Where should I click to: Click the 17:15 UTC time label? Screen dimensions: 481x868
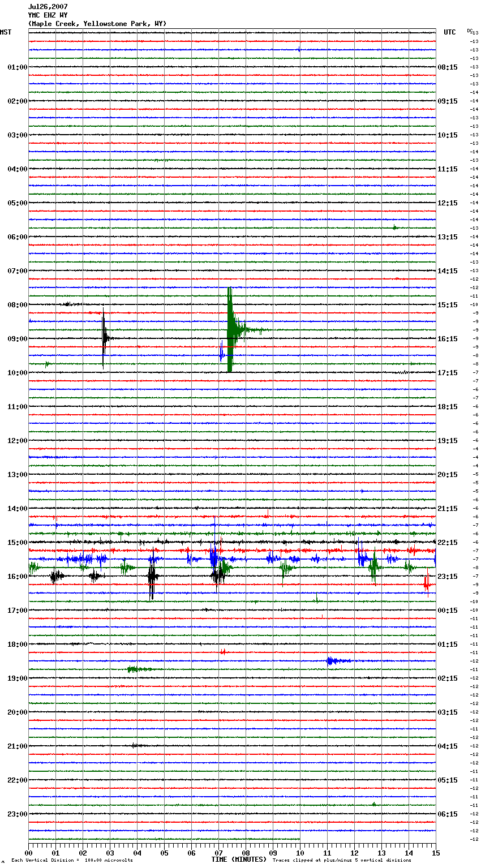tap(448, 373)
